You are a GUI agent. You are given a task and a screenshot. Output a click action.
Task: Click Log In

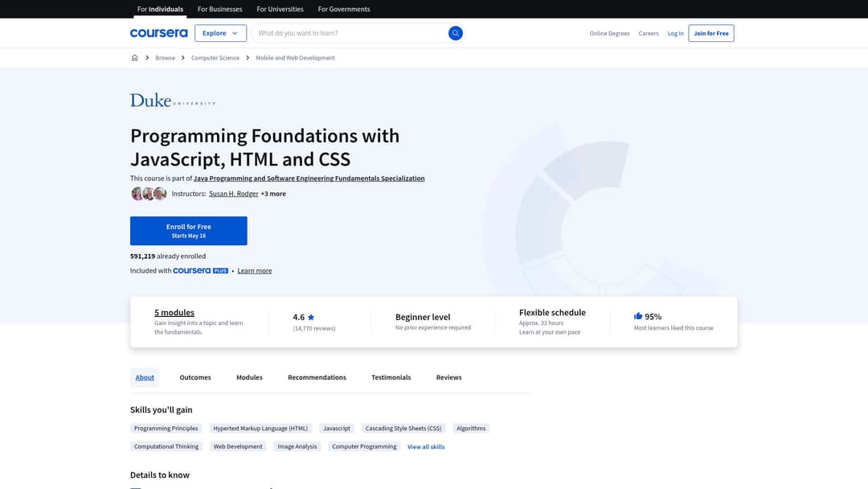[675, 33]
